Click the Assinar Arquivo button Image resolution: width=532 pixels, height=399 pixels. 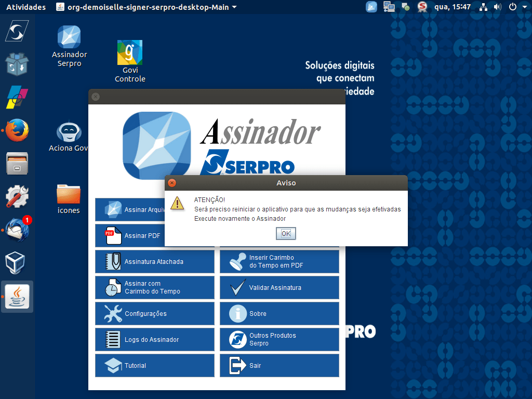130,210
